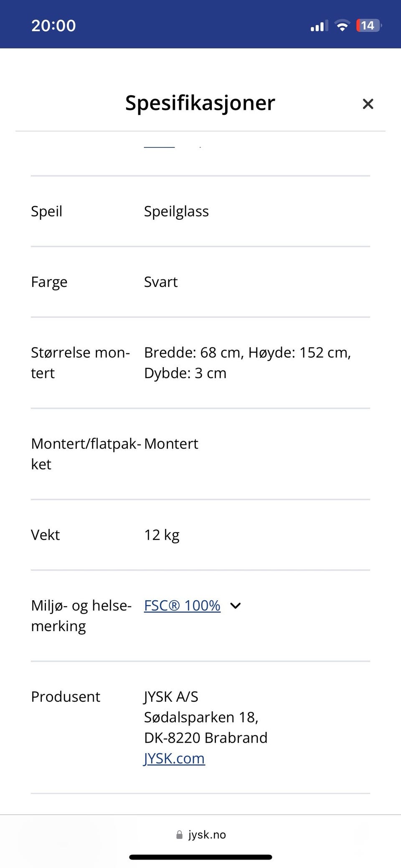Tap the lock icon beside jysk.no
401x868 pixels.
point(180,835)
